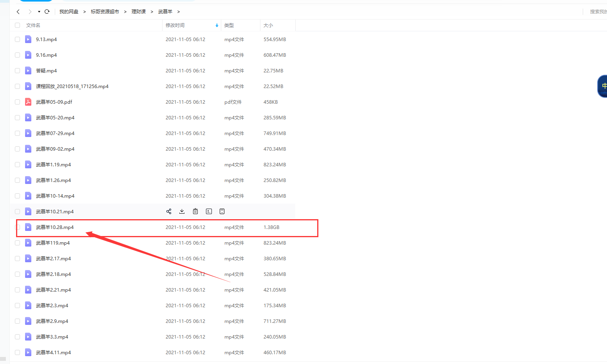Click the last action icon after rename

[222, 211]
